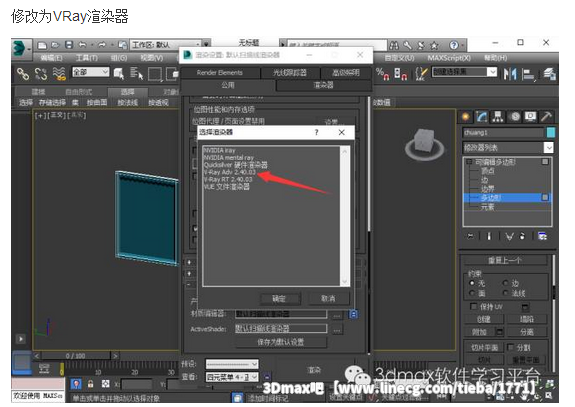Click the ActiveShade renderer browse button

click(x=337, y=329)
